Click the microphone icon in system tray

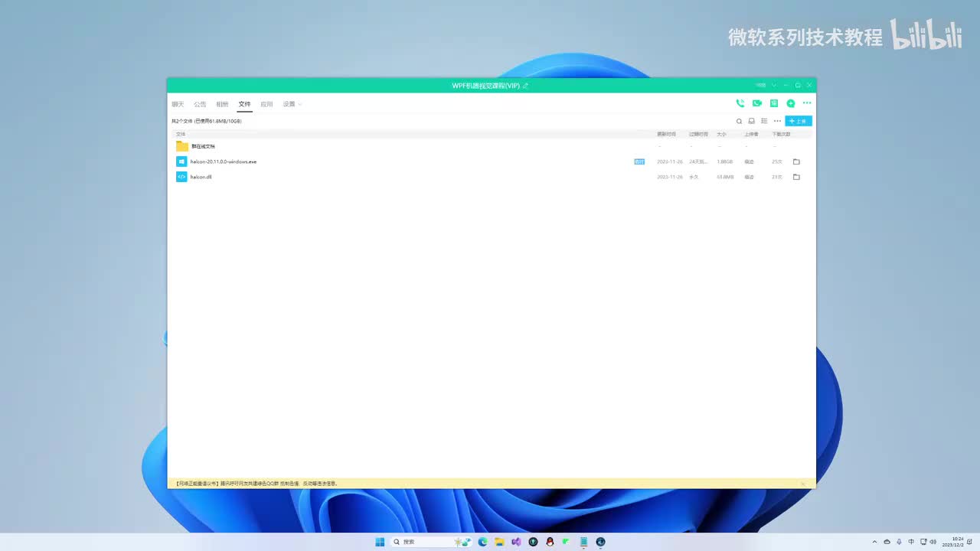click(899, 542)
